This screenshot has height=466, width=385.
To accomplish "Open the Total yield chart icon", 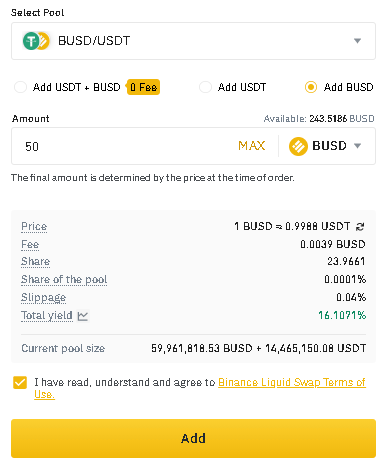I will [x=83, y=316].
